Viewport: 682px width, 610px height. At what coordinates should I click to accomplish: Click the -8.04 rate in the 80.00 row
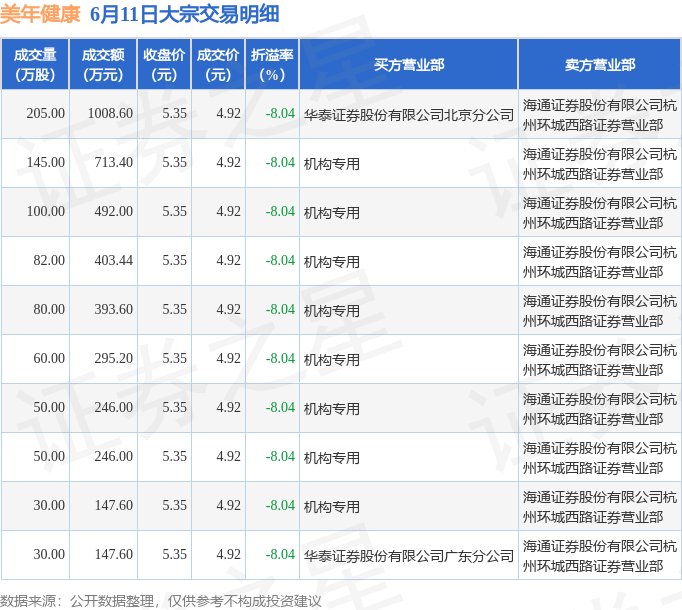(x=280, y=309)
